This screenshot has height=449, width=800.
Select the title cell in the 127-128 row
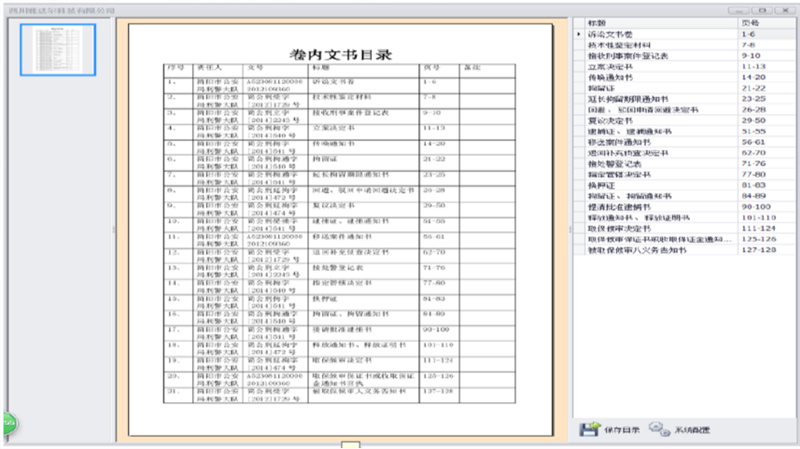click(x=661, y=250)
